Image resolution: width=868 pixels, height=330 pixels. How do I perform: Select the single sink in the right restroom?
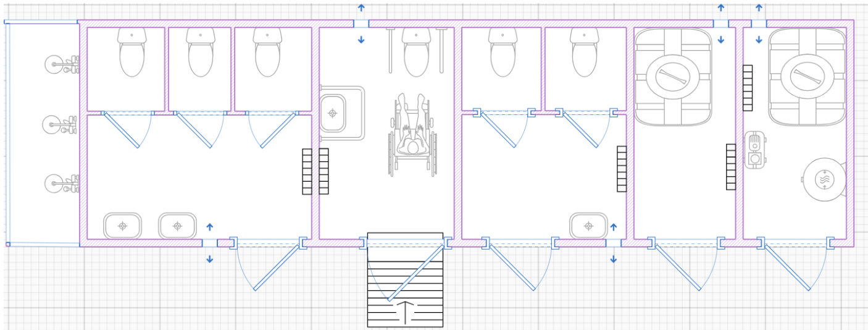point(588,226)
